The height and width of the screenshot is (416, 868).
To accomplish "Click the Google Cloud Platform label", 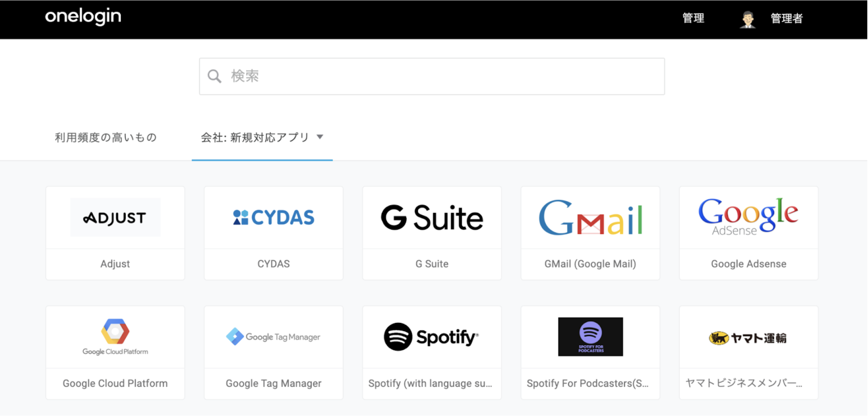I will point(115,383).
